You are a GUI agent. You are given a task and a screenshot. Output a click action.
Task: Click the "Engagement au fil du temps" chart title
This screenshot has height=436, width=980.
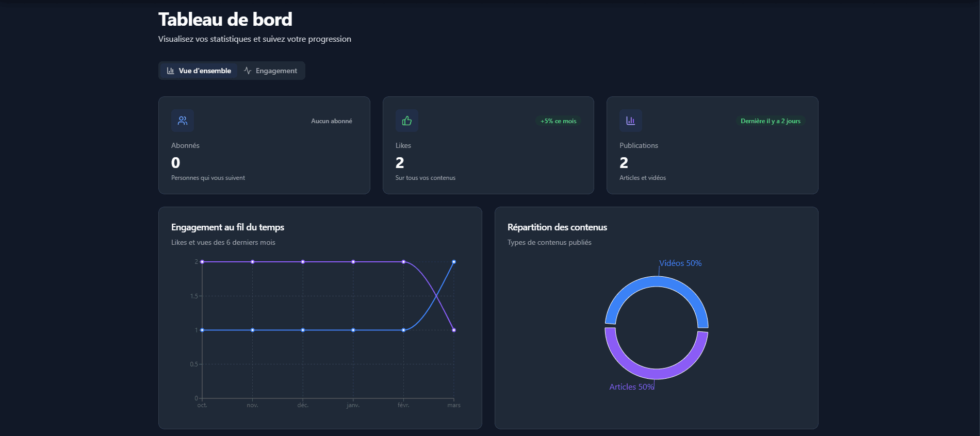tap(227, 227)
